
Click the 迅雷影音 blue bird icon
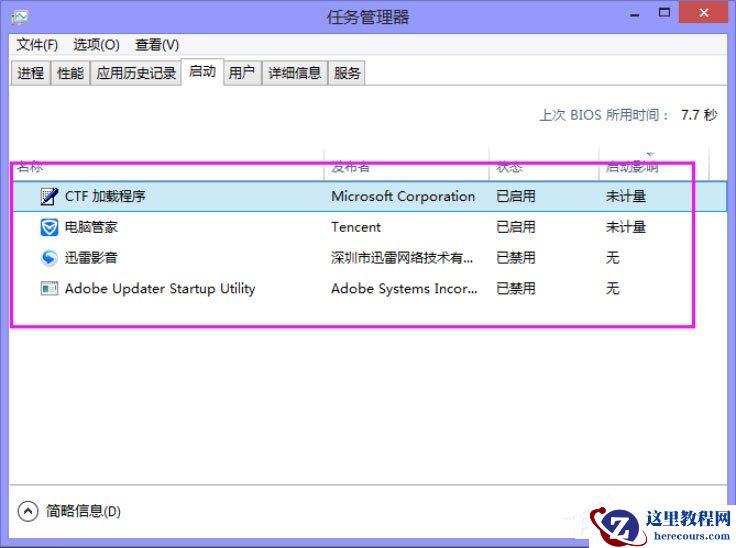click(49, 258)
